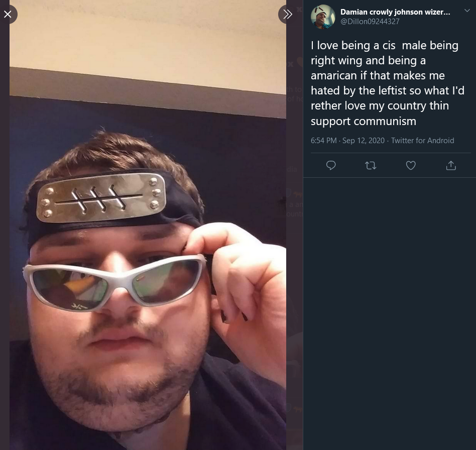Open the author's round profile avatar
This screenshot has height=450, width=476.
323,17
